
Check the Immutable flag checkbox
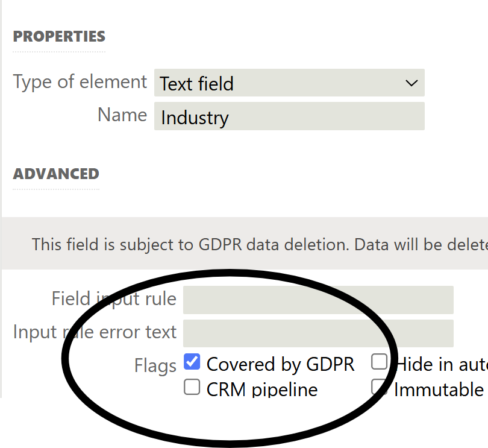click(x=379, y=386)
